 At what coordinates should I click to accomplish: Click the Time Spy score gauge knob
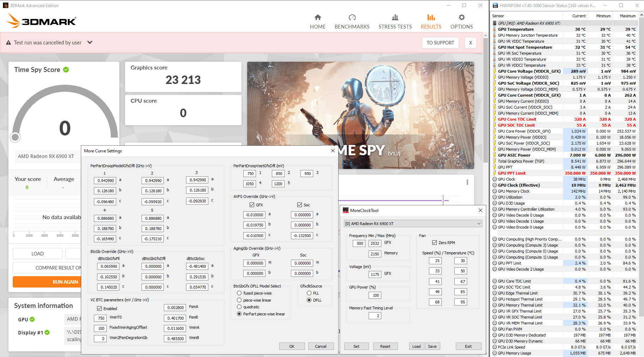point(15,137)
